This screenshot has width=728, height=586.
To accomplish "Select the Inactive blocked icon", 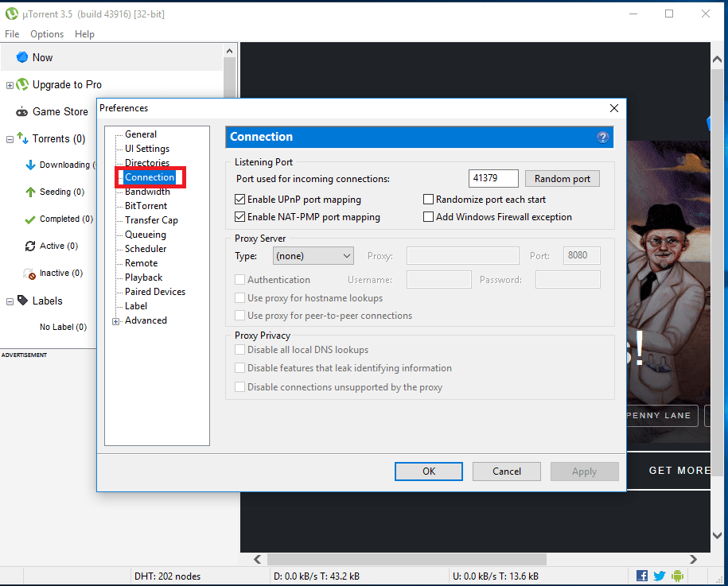I will click(x=29, y=274).
